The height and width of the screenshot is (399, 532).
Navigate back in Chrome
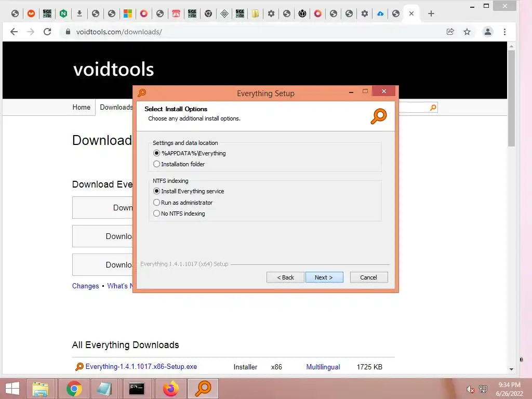point(14,32)
